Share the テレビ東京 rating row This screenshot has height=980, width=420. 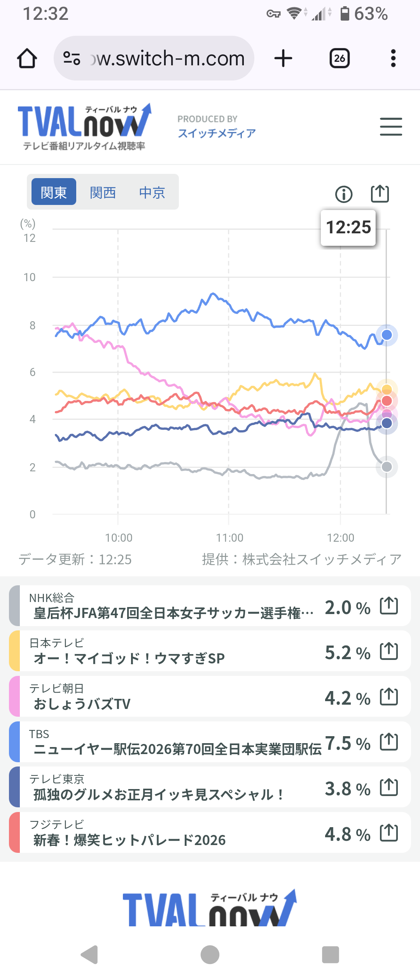pos(389,787)
